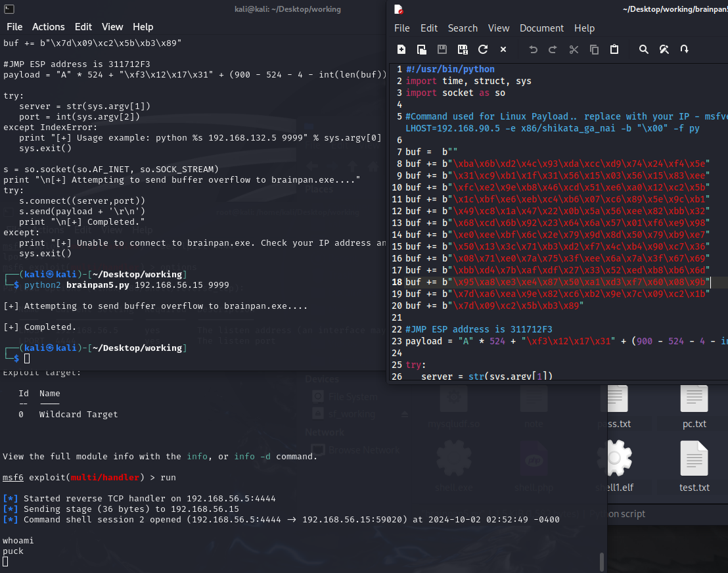Click the msfconsole scrollbar thumb
The height and width of the screenshot is (573, 728).
(x=602, y=562)
